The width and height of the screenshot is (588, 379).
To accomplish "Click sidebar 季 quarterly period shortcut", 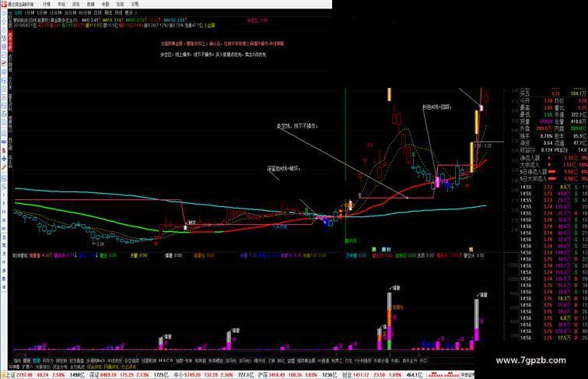I will [4, 279].
